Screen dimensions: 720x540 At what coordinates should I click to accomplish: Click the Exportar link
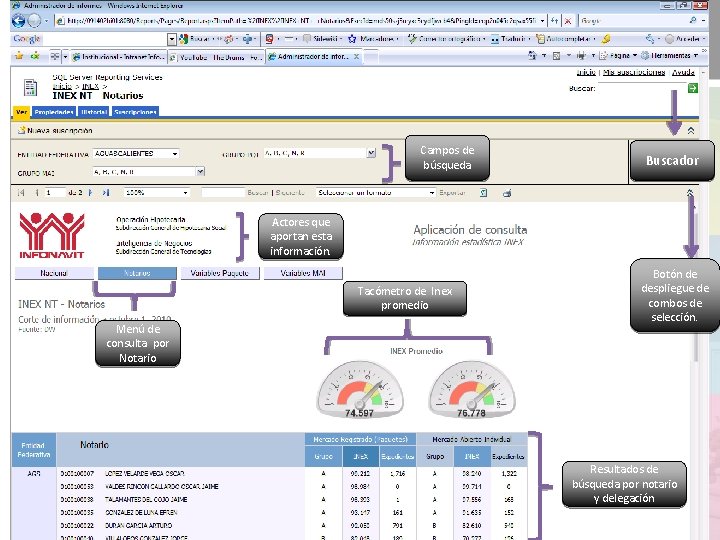452,193
